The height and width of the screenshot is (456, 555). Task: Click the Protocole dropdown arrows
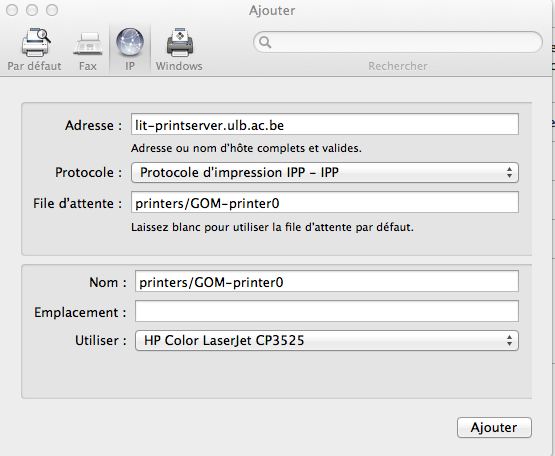pos(509,172)
